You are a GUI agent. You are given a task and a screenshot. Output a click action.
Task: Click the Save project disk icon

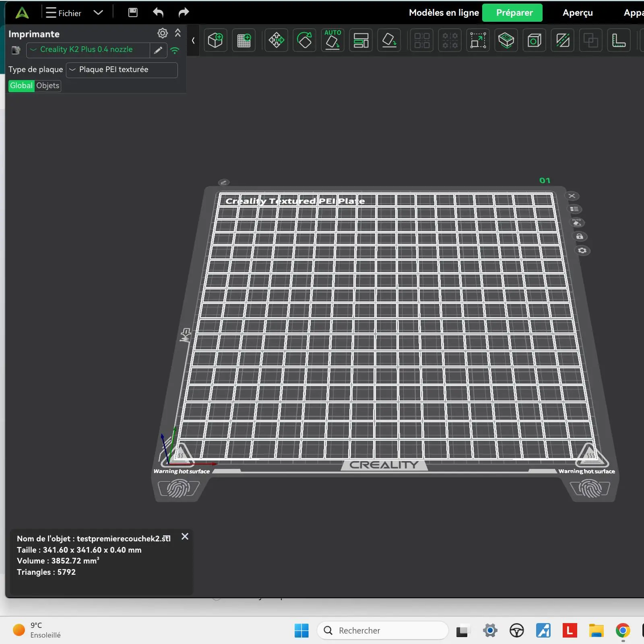tap(133, 12)
